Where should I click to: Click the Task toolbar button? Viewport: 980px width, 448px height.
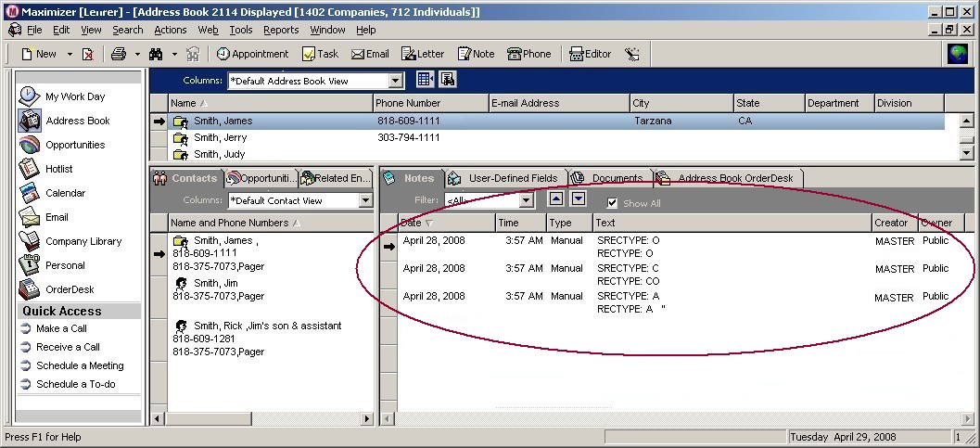tap(320, 54)
